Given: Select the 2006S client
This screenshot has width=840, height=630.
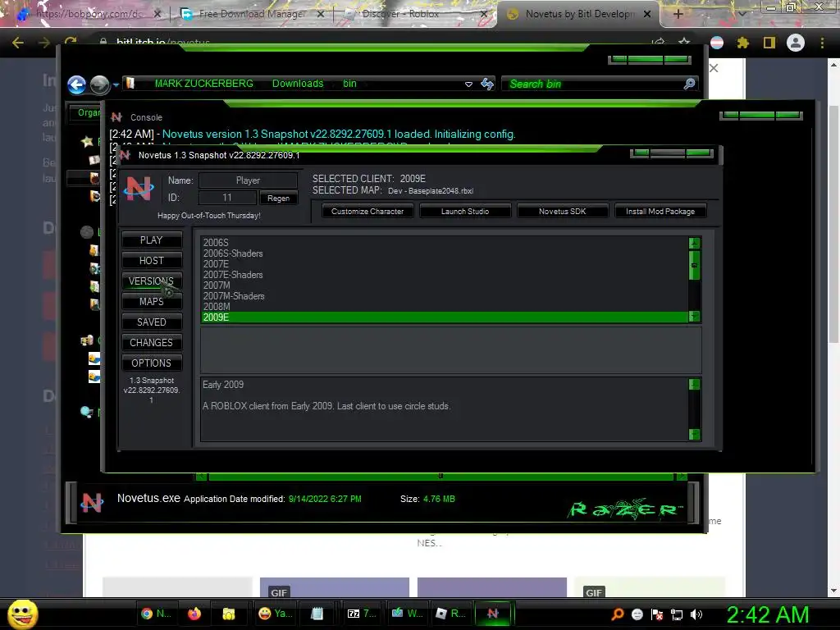Looking at the screenshot, I should [x=444, y=243].
